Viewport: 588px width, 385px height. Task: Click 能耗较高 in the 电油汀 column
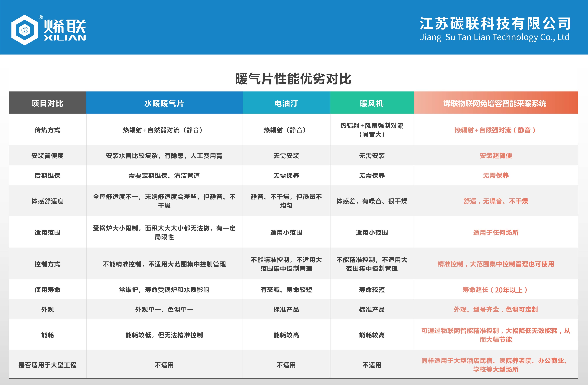pyautogui.click(x=286, y=335)
